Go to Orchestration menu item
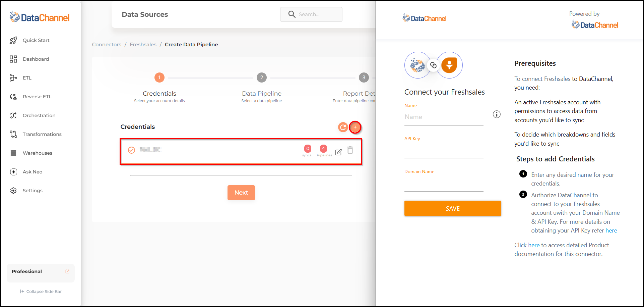The width and height of the screenshot is (644, 307). coord(39,115)
